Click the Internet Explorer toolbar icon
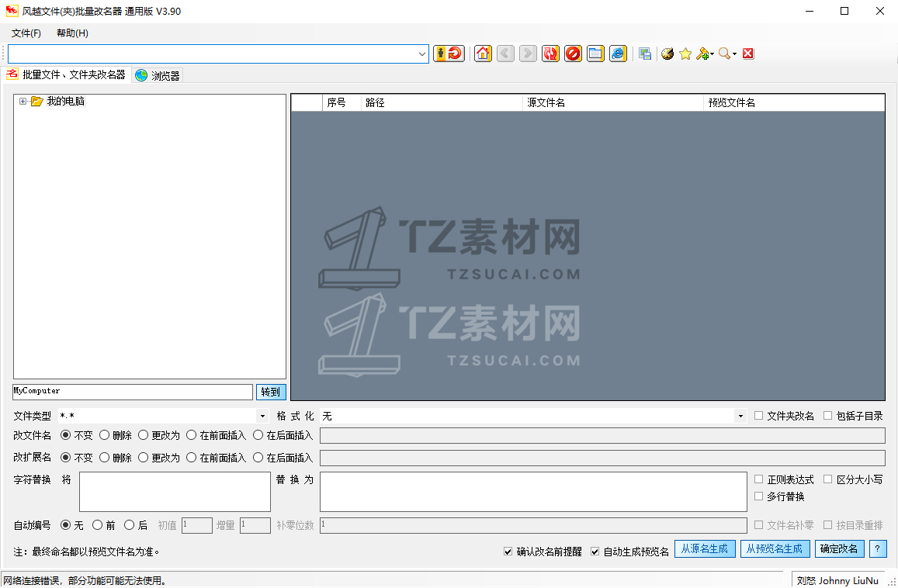 click(x=618, y=54)
